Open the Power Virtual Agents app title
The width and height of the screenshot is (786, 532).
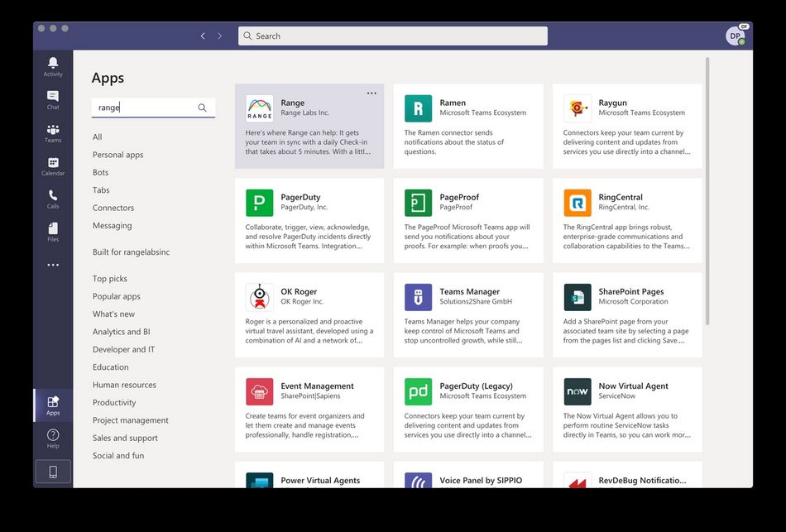(320, 480)
